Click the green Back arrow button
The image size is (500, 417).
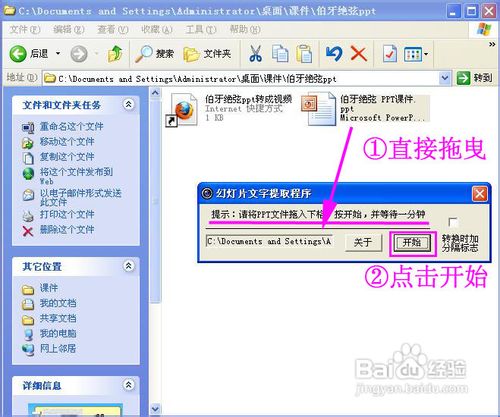click(x=18, y=54)
